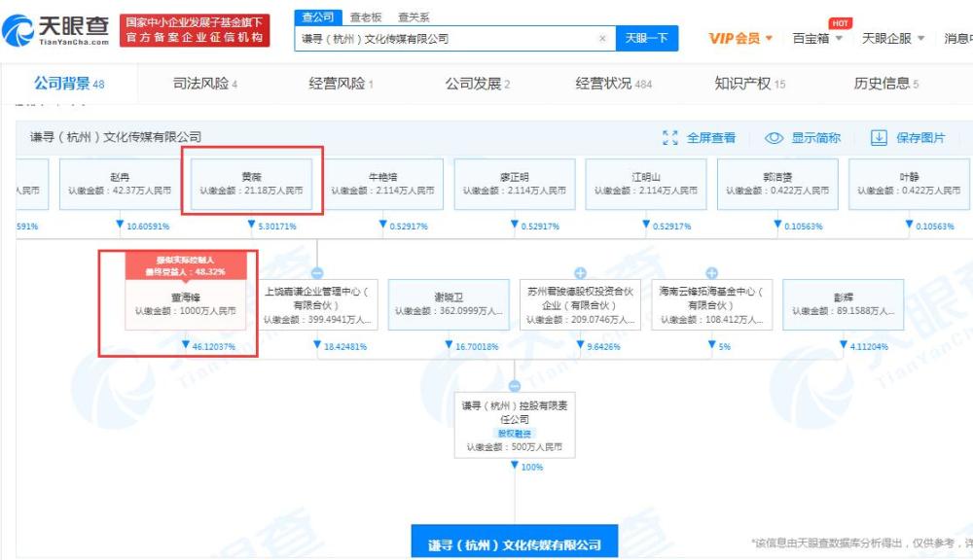Click the 10.60591% percentage label
Screen dimensions: 973x560
click(148, 227)
